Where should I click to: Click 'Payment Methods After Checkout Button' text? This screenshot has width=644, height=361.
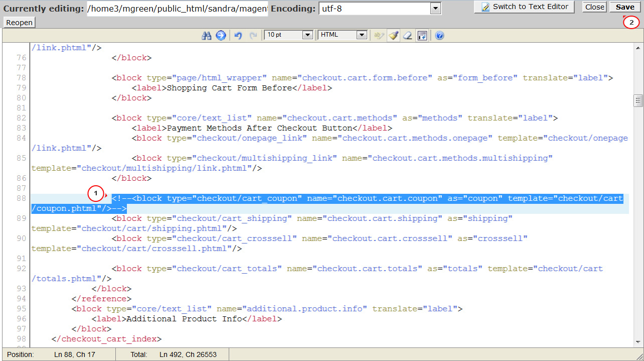[259, 128]
